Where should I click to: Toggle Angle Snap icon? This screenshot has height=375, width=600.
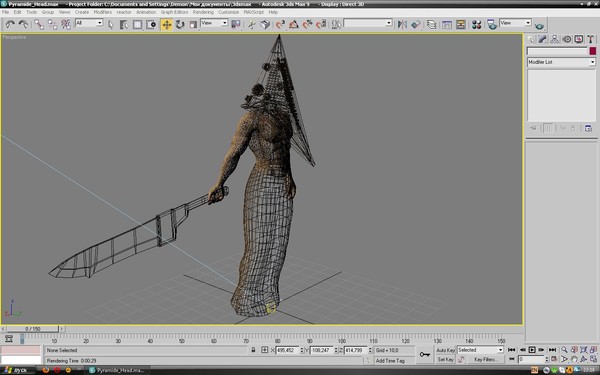pos(293,24)
